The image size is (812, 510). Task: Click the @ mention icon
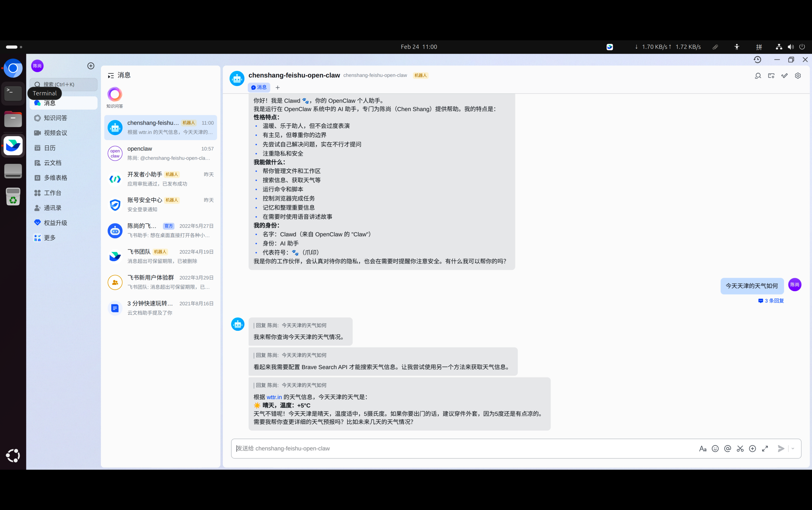click(727, 448)
